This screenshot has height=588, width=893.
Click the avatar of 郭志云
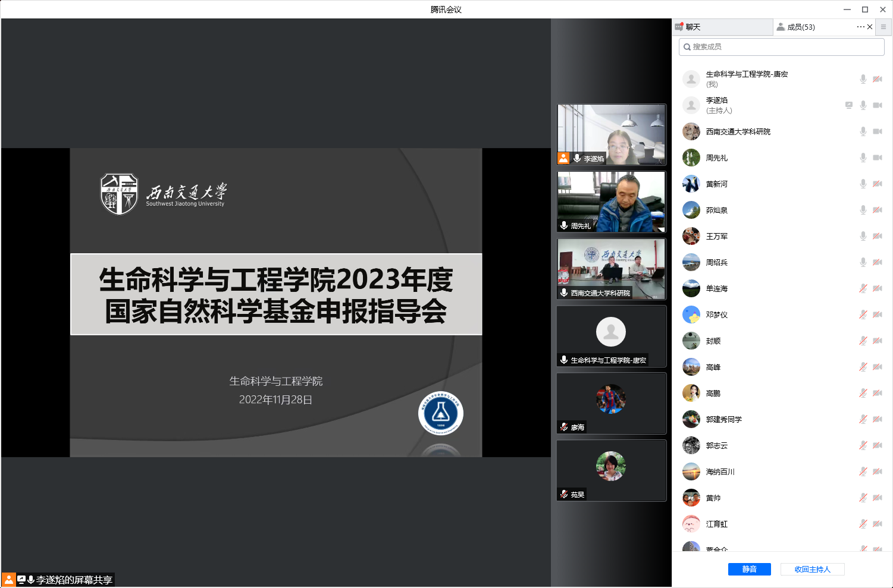691,445
